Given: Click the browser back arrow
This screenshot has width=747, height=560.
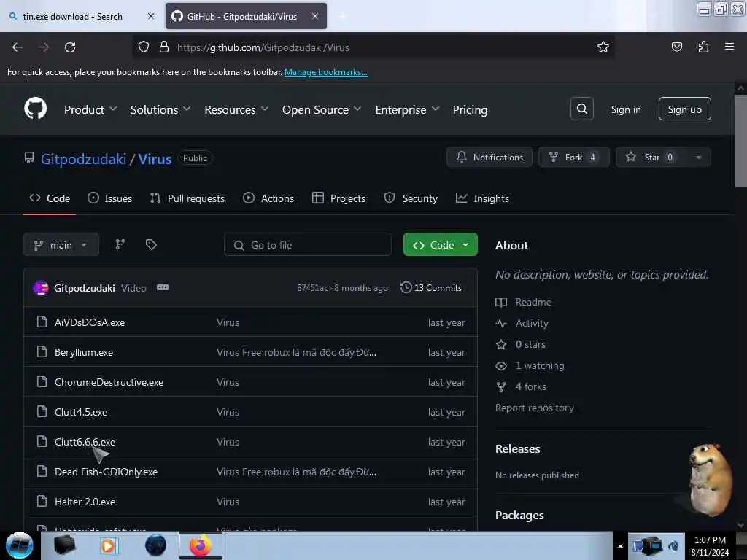Looking at the screenshot, I should click(x=18, y=47).
